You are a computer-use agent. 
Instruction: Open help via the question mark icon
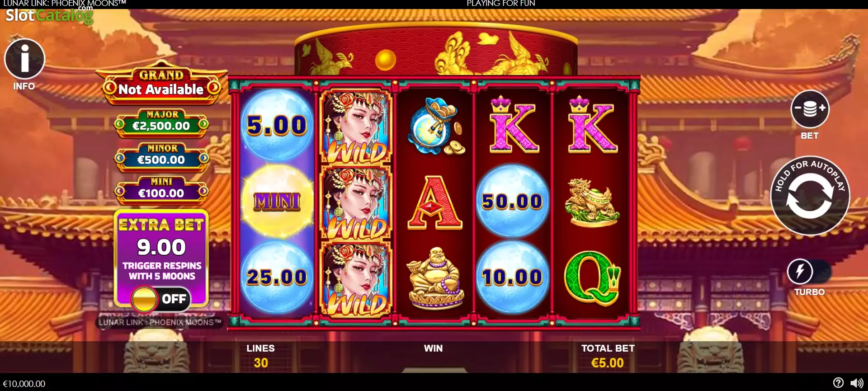coord(838,383)
